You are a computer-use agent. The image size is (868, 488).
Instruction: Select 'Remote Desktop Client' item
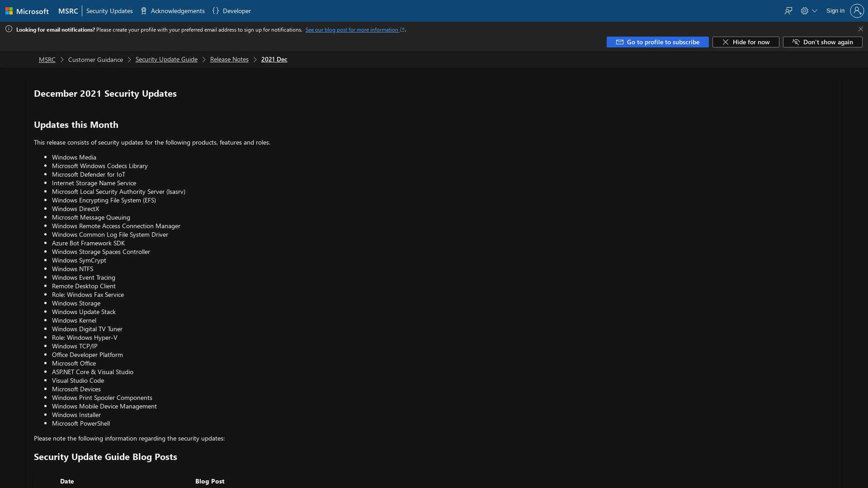[84, 286]
